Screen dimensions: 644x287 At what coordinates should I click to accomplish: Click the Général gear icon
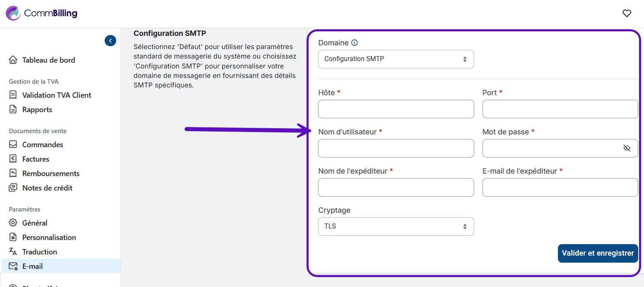[x=13, y=223]
